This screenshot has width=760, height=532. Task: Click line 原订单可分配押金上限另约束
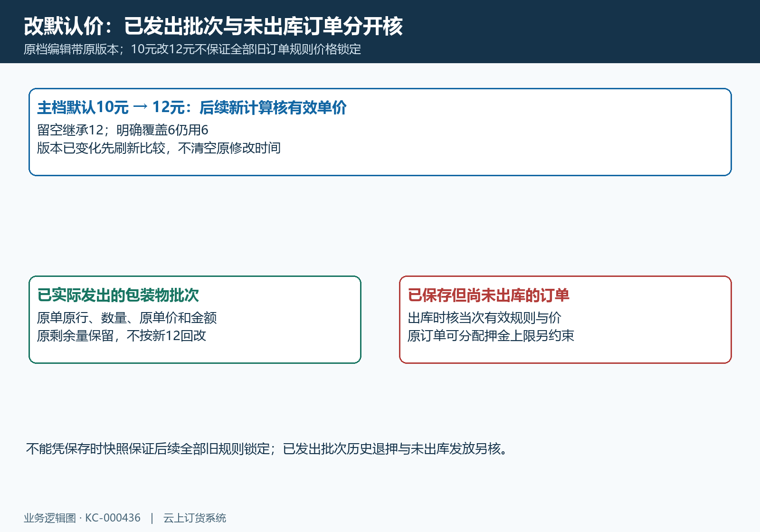(491, 336)
